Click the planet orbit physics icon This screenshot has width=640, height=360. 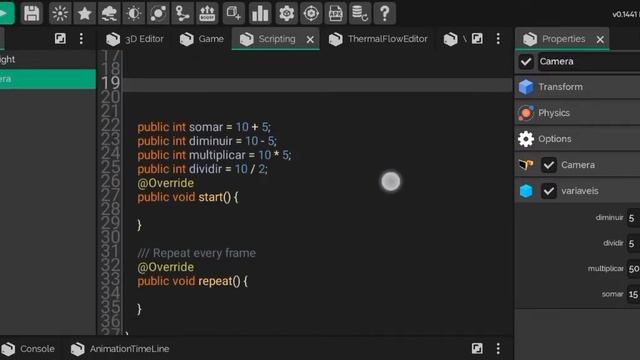pos(158,13)
